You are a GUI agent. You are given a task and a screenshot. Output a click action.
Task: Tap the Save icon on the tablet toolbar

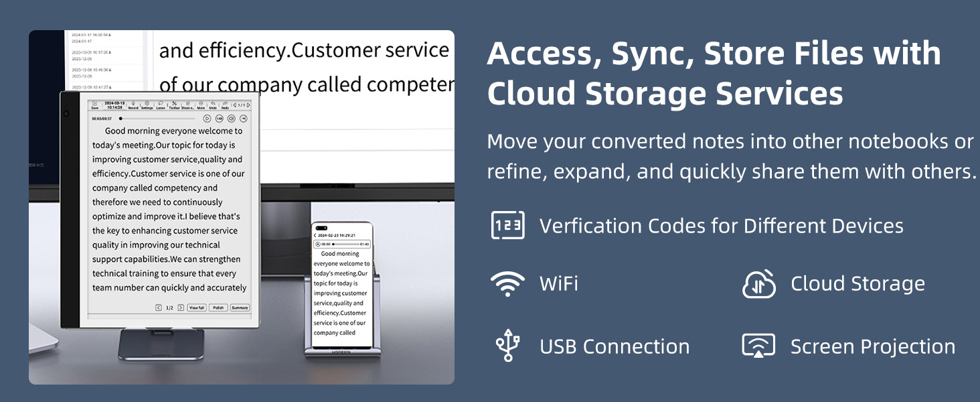click(94, 105)
